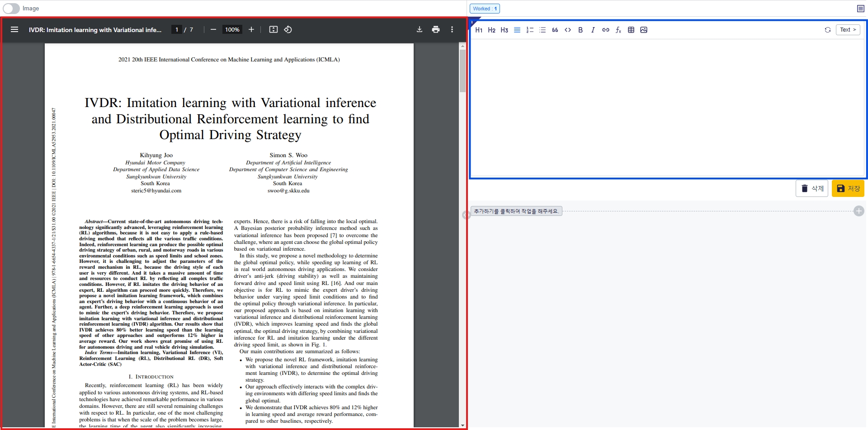Viewport: 868px width, 430px height.
Task: Toggle the Image switch on
Action: tap(11, 9)
